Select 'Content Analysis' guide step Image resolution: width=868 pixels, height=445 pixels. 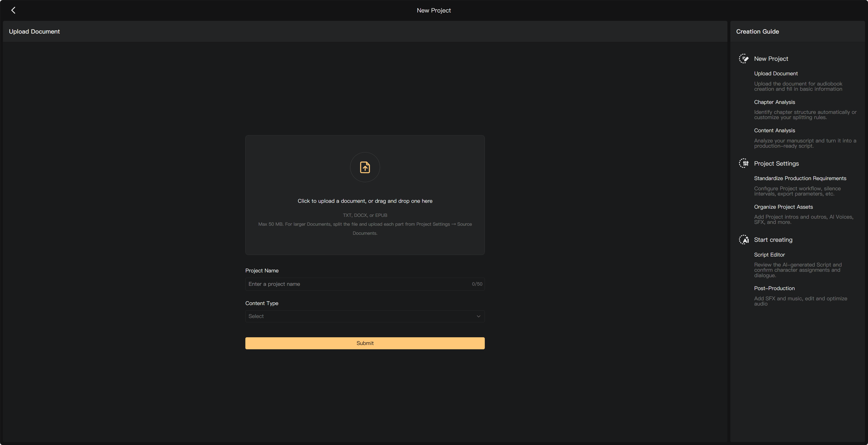774,130
